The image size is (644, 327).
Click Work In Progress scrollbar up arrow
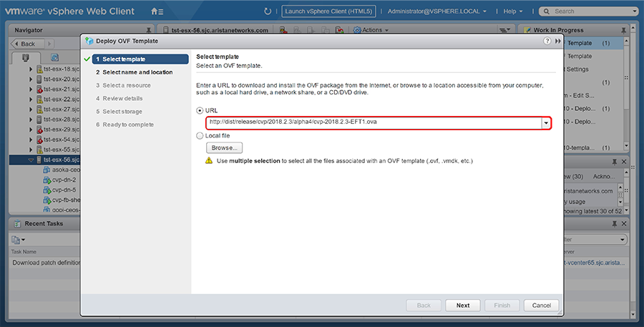(x=626, y=41)
